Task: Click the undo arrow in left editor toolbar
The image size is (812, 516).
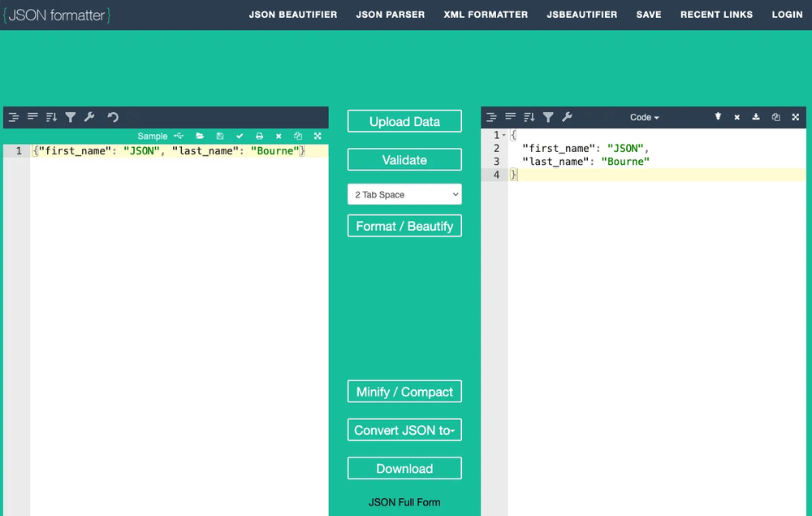Action: coord(113,117)
